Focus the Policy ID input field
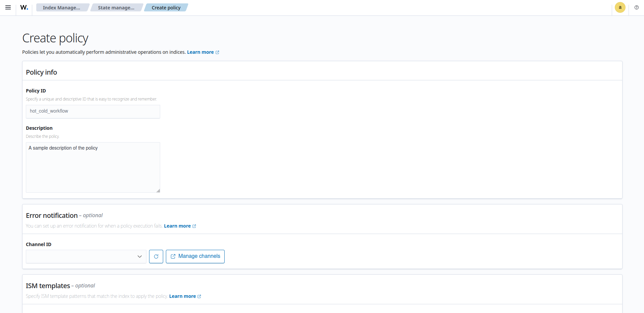Viewport: 644px width, 313px height. [93, 111]
